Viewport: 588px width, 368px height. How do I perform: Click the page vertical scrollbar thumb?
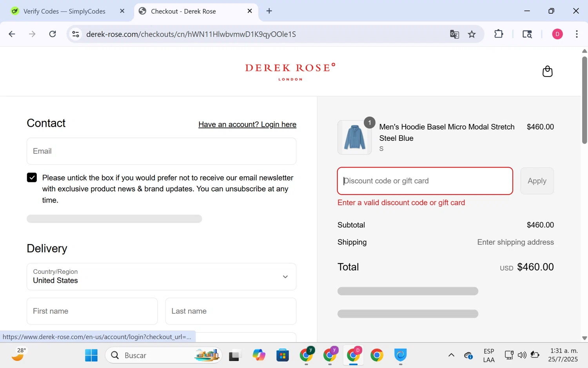584,100
